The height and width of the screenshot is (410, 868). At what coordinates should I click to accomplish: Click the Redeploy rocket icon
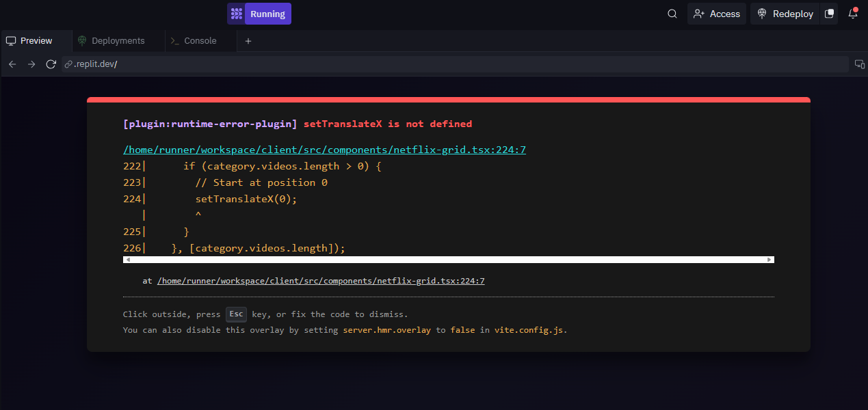762,14
